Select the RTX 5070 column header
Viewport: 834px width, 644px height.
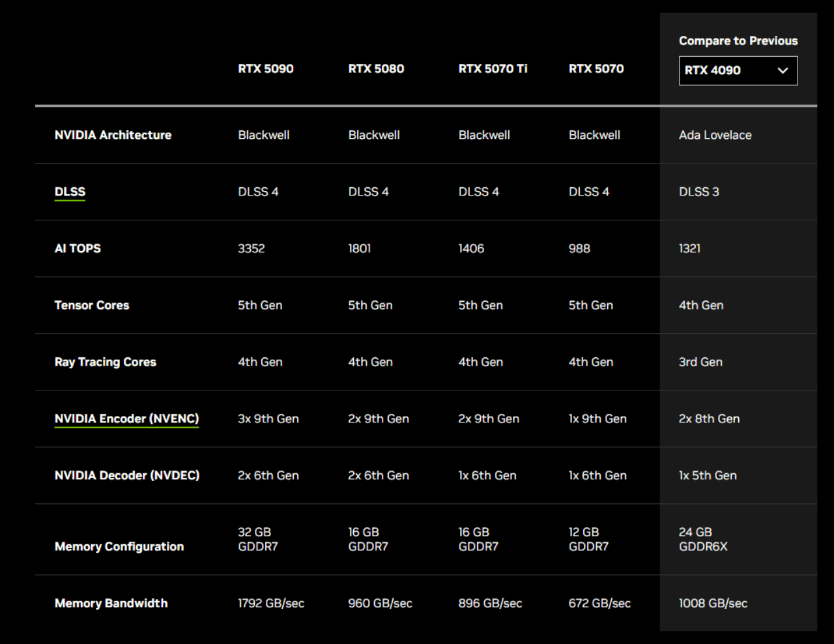pyautogui.click(x=596, y=68)
